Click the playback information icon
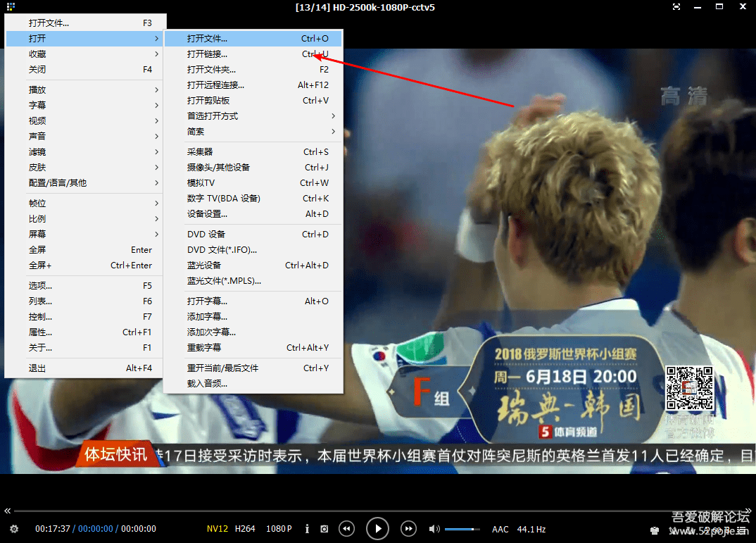 307,528
